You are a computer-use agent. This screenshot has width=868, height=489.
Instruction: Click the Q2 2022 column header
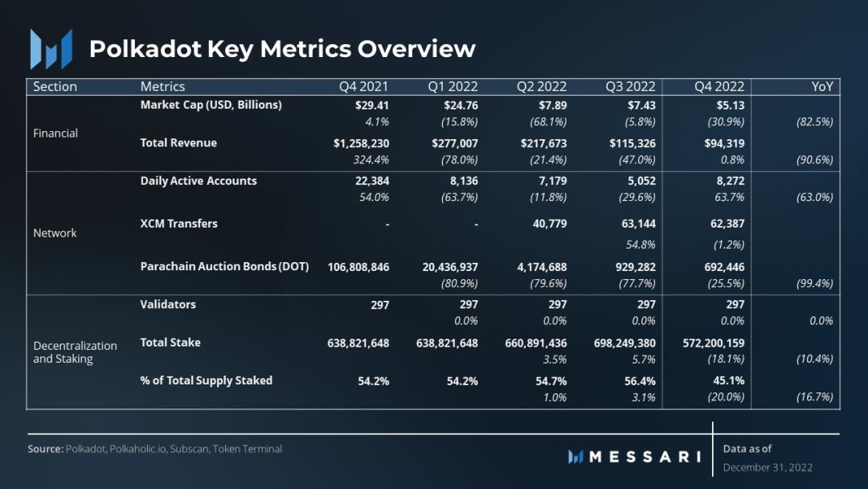541,86
